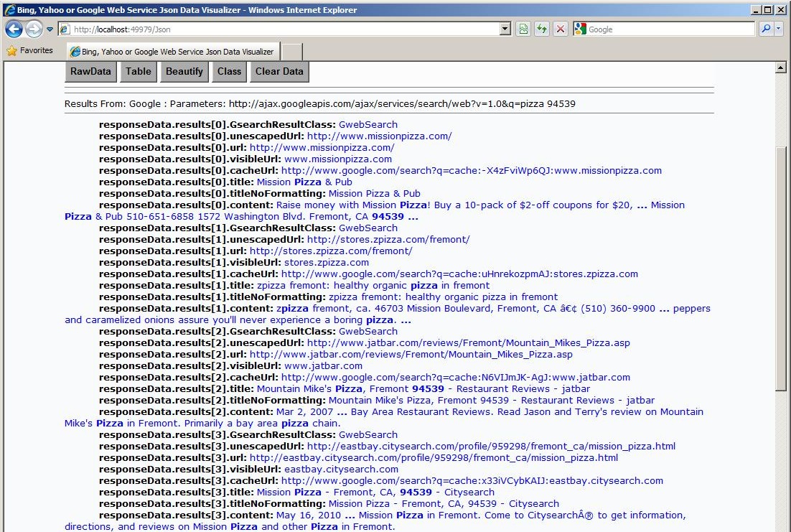Click results[1].unescapedUrl stores.zpizza.com/fremont/ value
This screenshot has height=532, width=791.
[388, 239]
